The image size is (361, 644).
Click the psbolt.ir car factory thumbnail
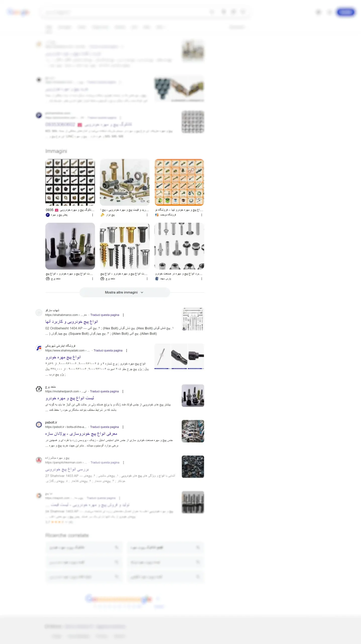tap(193, 431)
